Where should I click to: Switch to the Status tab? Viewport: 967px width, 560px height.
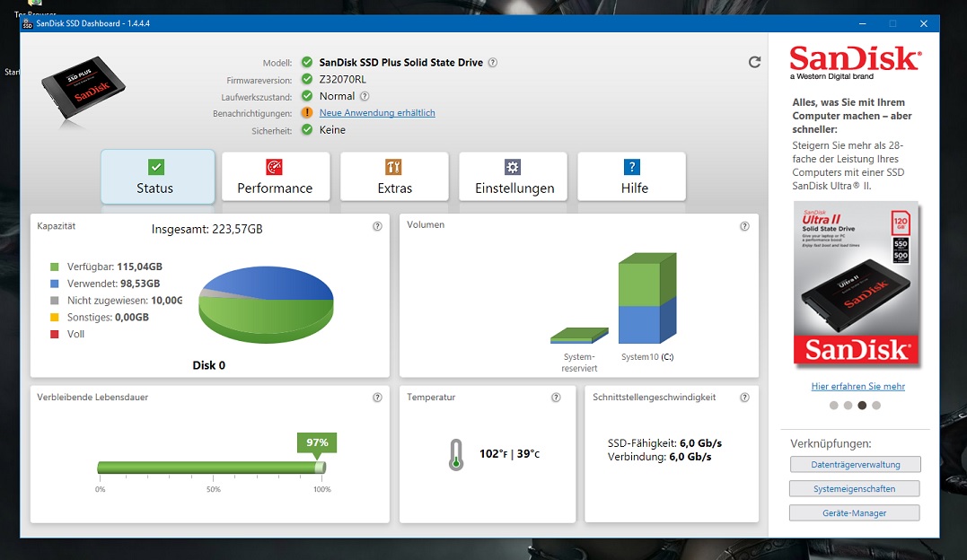(x=158, y=177)
